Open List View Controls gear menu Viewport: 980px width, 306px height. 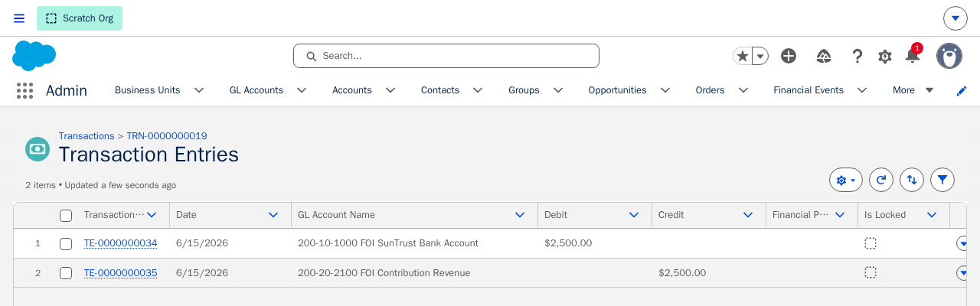(846, 180)
